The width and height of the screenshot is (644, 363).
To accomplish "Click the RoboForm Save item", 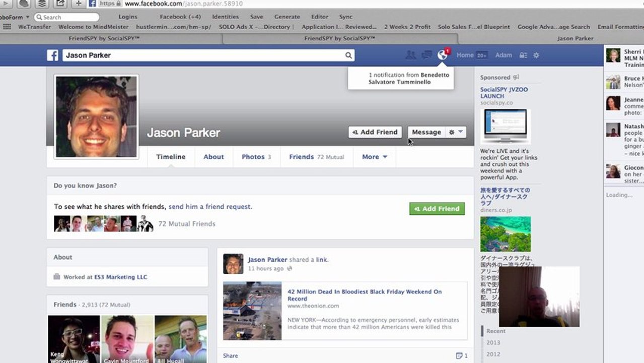I will [257, 17].
